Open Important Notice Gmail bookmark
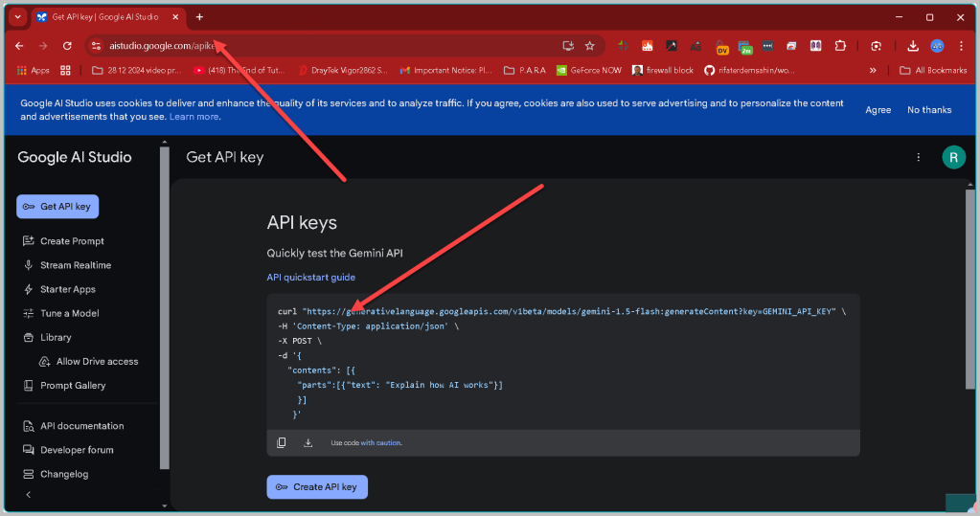This screenshot has height=516, width=980. [445, 71]
